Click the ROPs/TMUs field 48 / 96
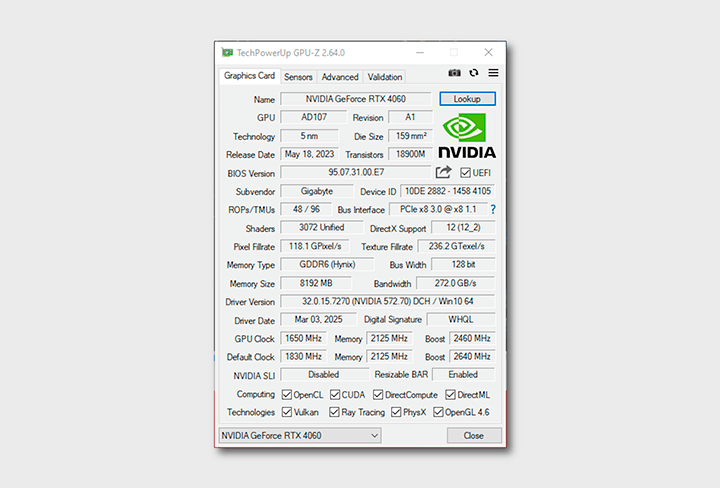 pyautogui.click(x=306, y=209)
